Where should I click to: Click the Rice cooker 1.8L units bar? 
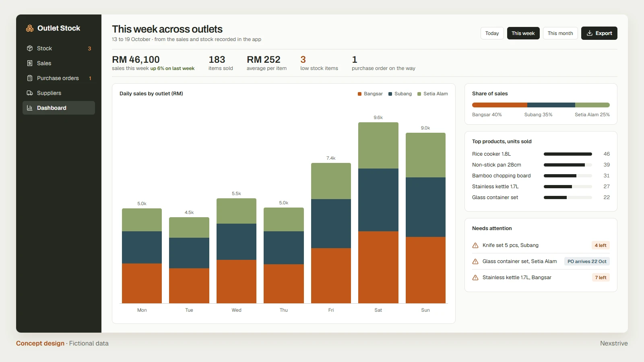(568, 154)
